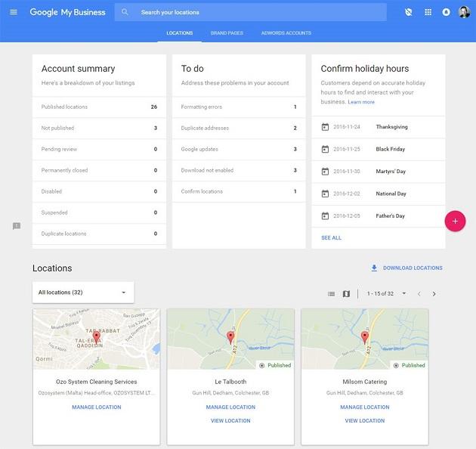The image size is (476, 449).
Task: Open Duplicate addresses to-do
Action: pyautogui.click(x=239, y=128)
